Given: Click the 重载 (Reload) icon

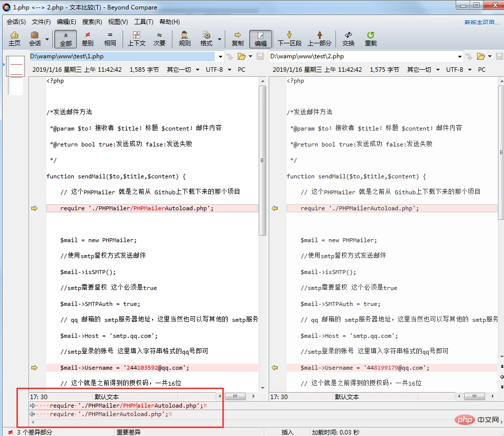Looking at the screenshot, I should (370, 39).
